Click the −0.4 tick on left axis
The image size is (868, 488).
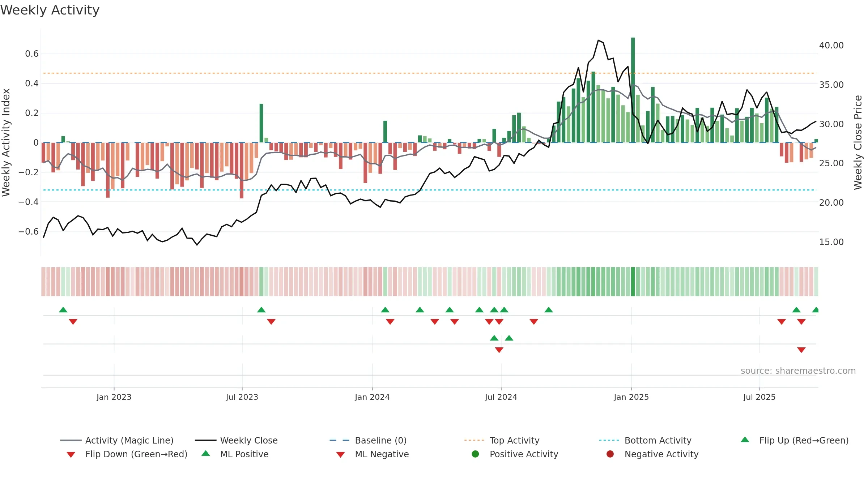[29, 202]
